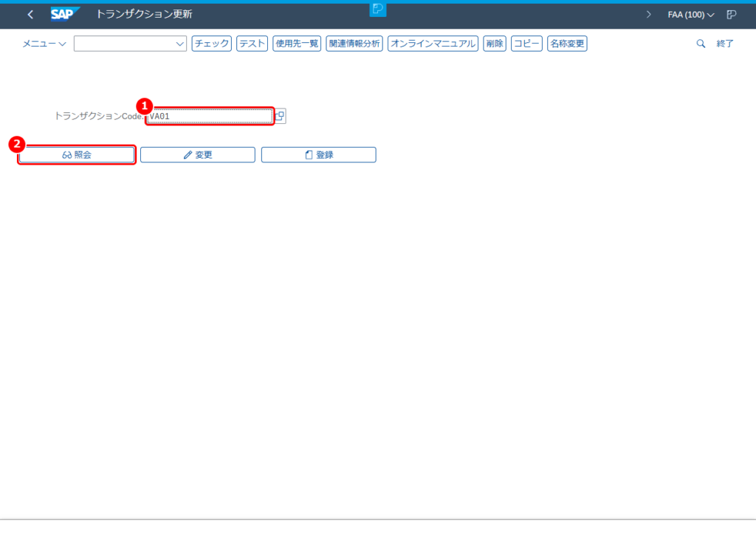
Task: Click the 削除 button
Action: click(495, 44)
